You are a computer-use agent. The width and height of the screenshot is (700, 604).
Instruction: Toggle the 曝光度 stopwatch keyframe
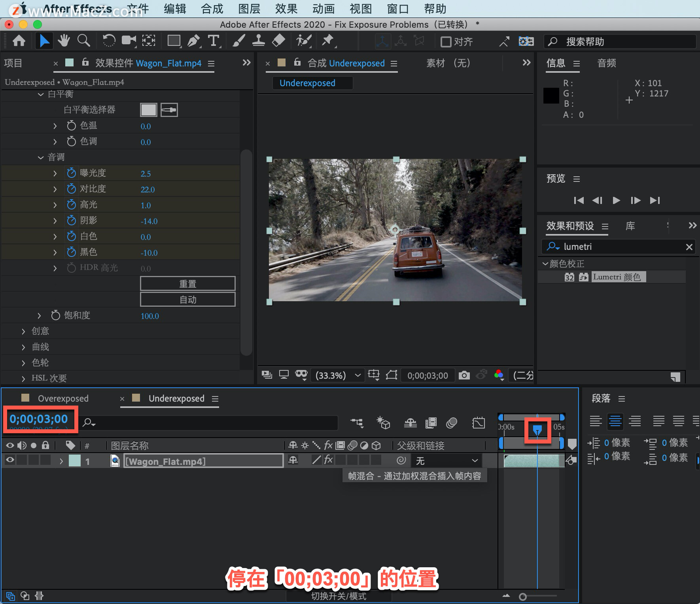71,173
